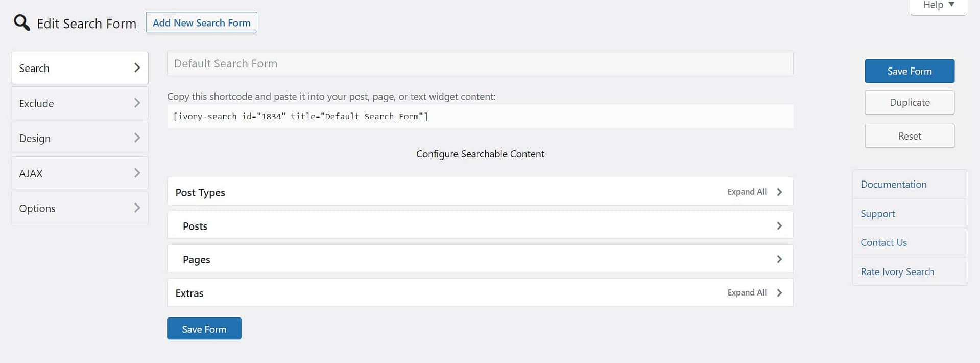Open the Search settings tab
This screenshot has height=363, width=980.
pyautogui.click(x=80, y=68)
